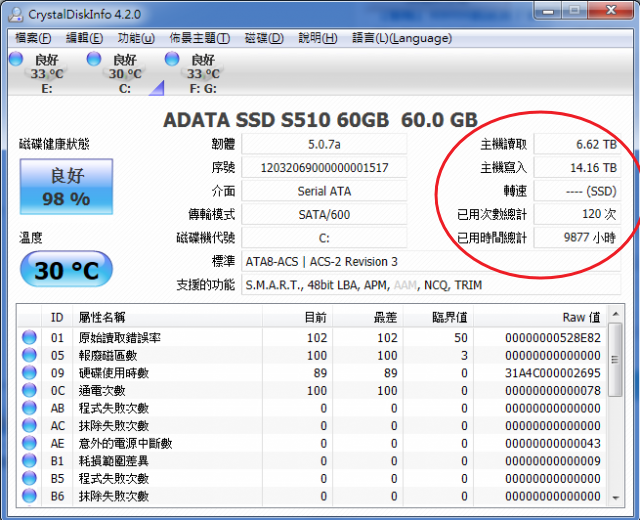Open the 語言(L)(Language) menu
This screenshot has height=520, width=640.
(x=402, y=38)
